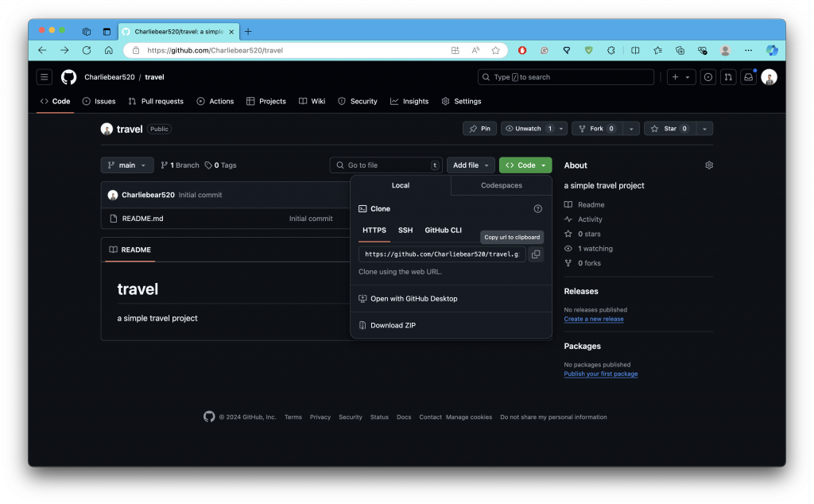Open the user profile avatar menu

pyautogui.click(x=769, y=77)
